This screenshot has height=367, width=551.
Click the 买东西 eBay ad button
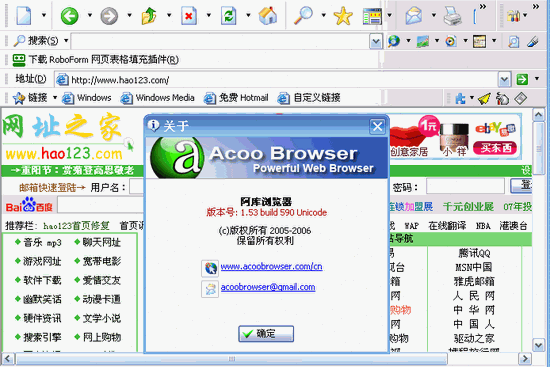click(x=495, y=148)
